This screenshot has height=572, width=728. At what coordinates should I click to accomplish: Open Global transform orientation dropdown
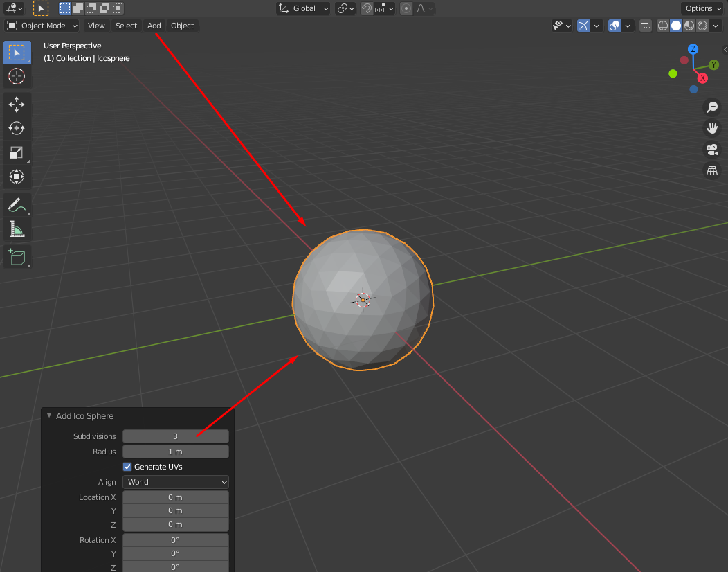coord(304,8)
